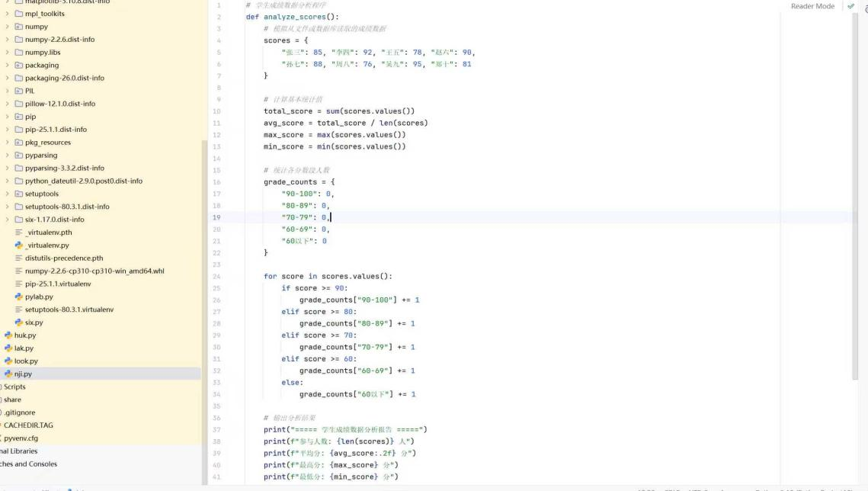Select the CACHEDIR.TAG file
This screenshot has width=868, height=491.
28,425
